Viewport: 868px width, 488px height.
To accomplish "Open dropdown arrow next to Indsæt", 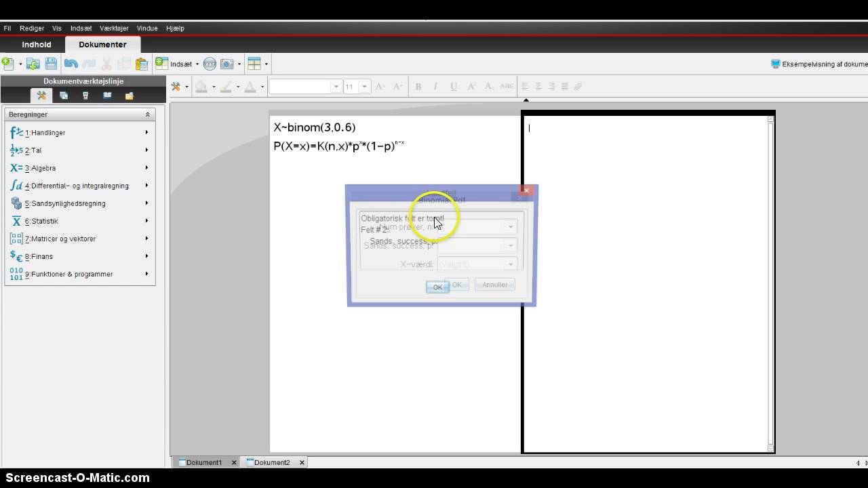I will click(197, 64).
